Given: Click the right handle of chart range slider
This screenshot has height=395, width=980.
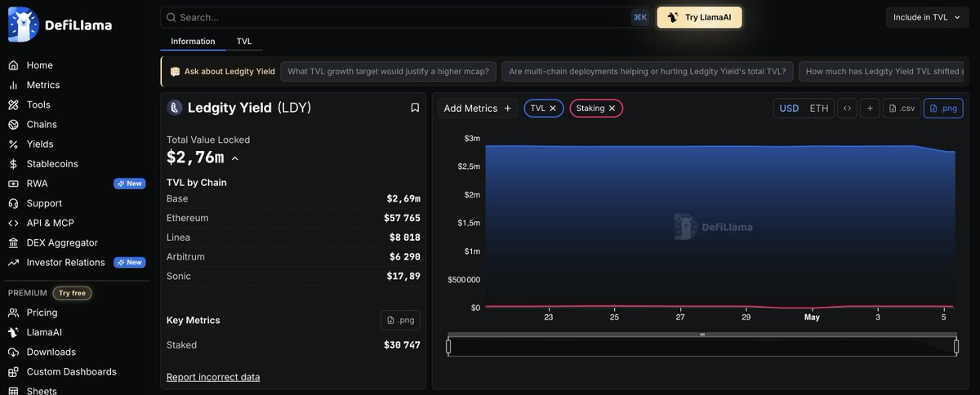Looking at the screenshot, I should (956, 347).
